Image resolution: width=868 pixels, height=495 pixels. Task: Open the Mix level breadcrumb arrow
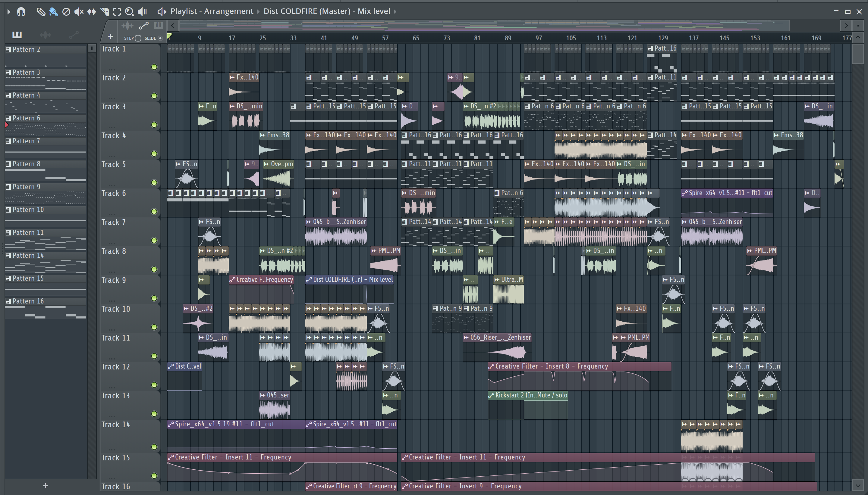(395, 11)
